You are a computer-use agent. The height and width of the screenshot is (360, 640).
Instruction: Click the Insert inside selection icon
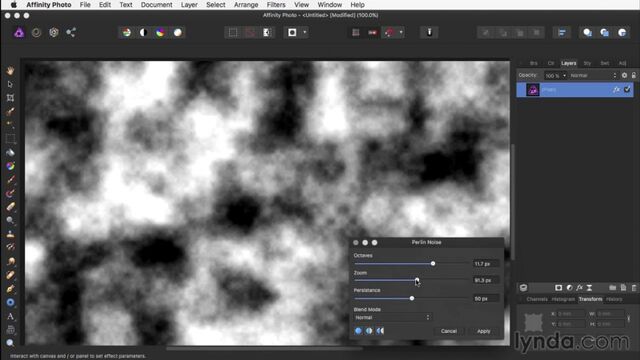622,33
